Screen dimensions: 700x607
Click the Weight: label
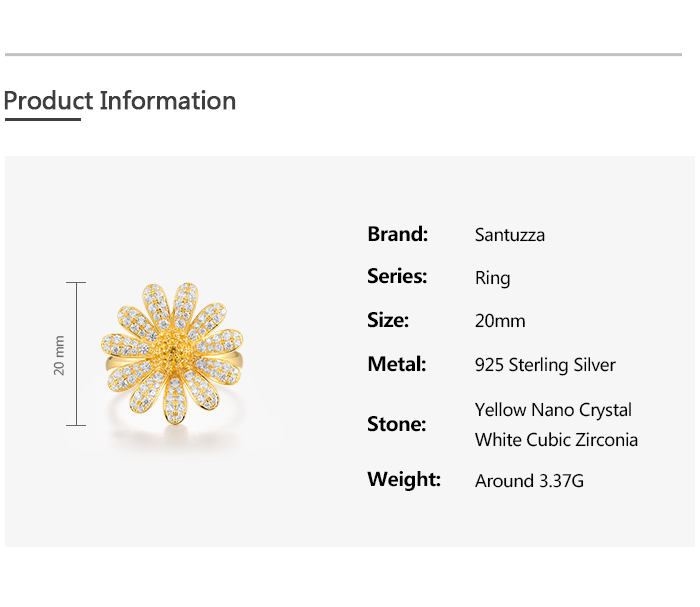pyautogui.click(x=404, y=479)
